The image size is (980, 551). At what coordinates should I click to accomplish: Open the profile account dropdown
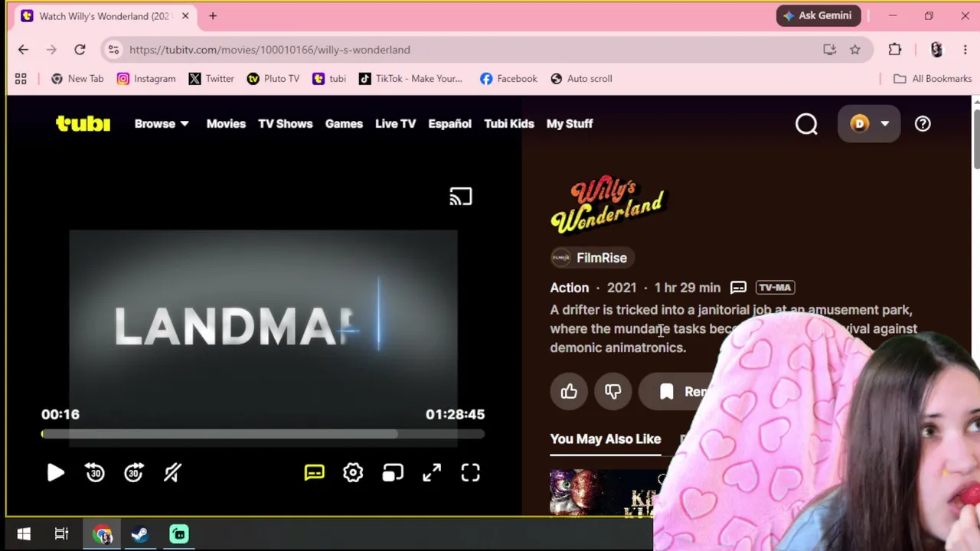[869, 124]
